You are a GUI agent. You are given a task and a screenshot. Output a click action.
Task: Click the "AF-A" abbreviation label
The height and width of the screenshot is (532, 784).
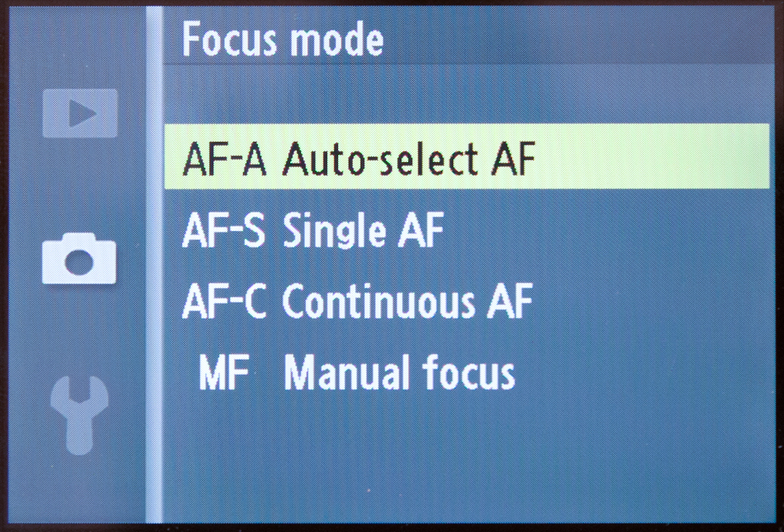[x=224, y=160]
